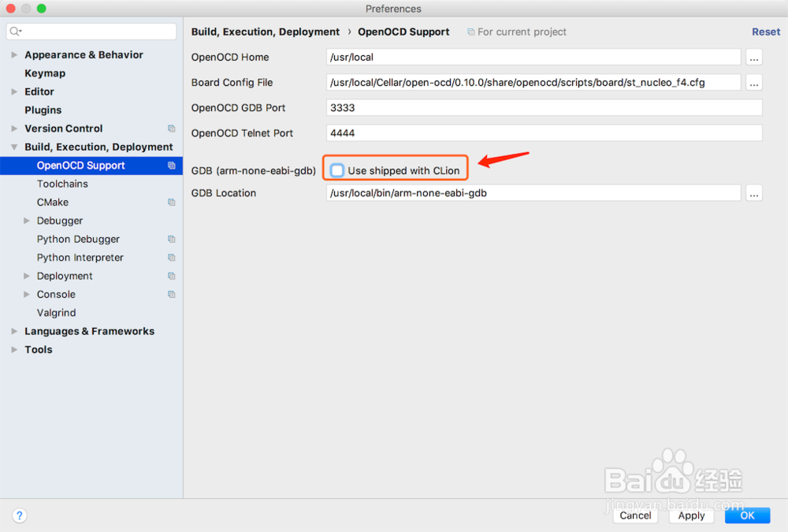Click the Apply button
This screenshot has width=788, height=532.
coord(692,515)
